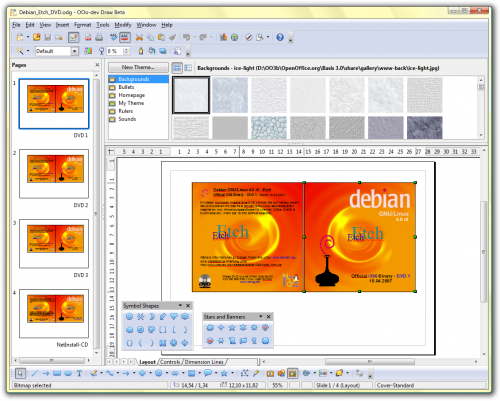Click the Export as PDF icon

click(88, 37)
